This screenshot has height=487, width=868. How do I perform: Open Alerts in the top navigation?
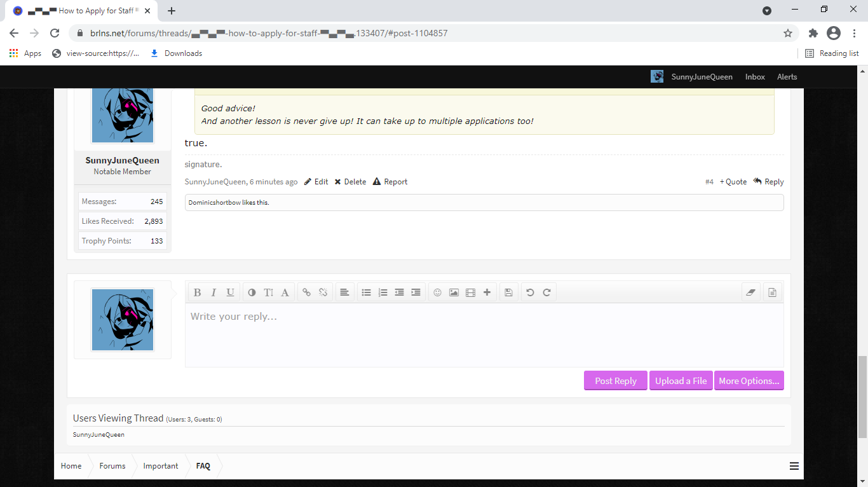[x=787, y=77]
